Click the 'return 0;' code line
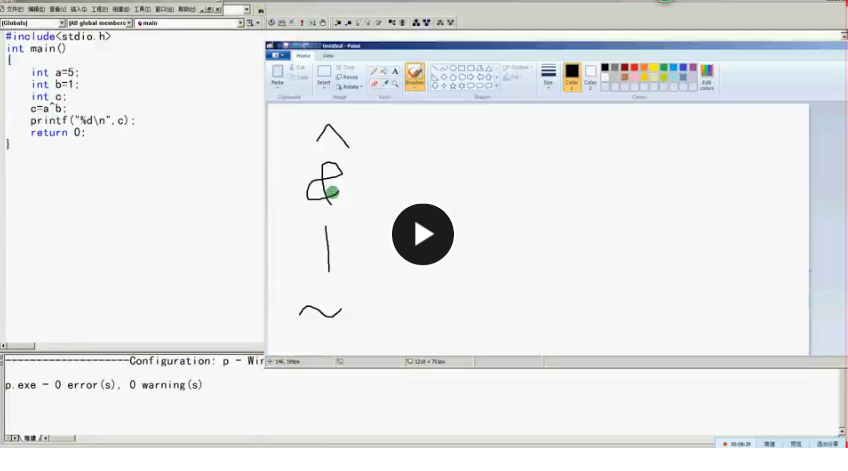Viewport: 848px width, 471px height. 58,132
